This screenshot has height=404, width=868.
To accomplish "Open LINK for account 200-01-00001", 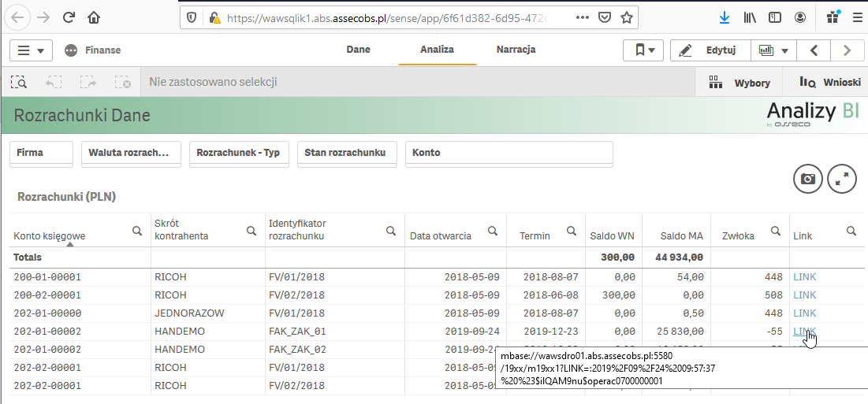I will tap(804, 277).
